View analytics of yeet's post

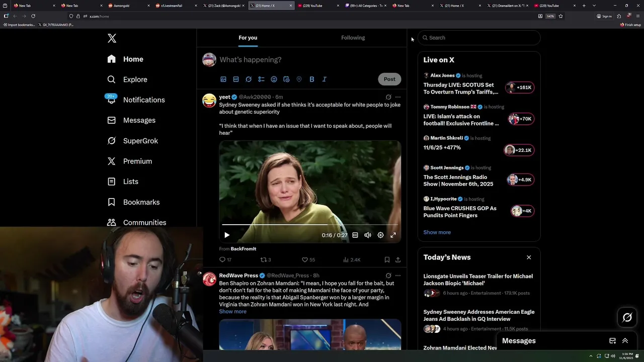(352, 260)
